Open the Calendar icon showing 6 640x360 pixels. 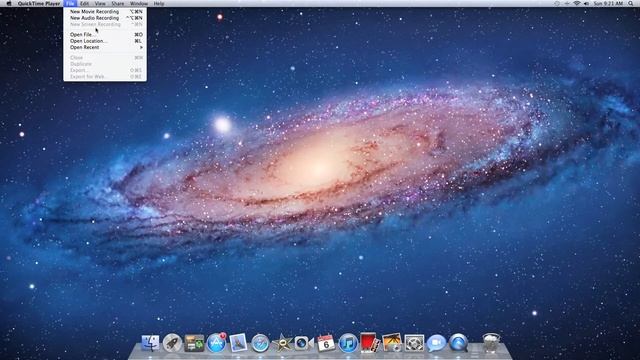coord(326,343)
